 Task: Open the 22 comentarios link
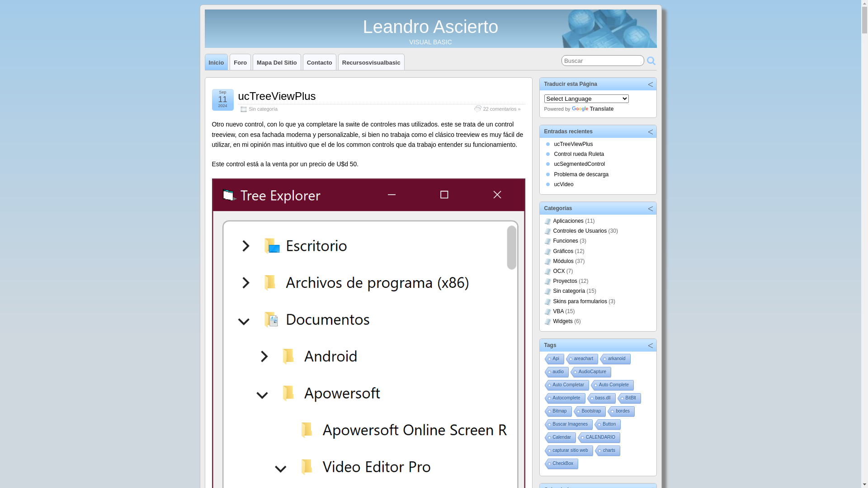[x=501, y=109]
